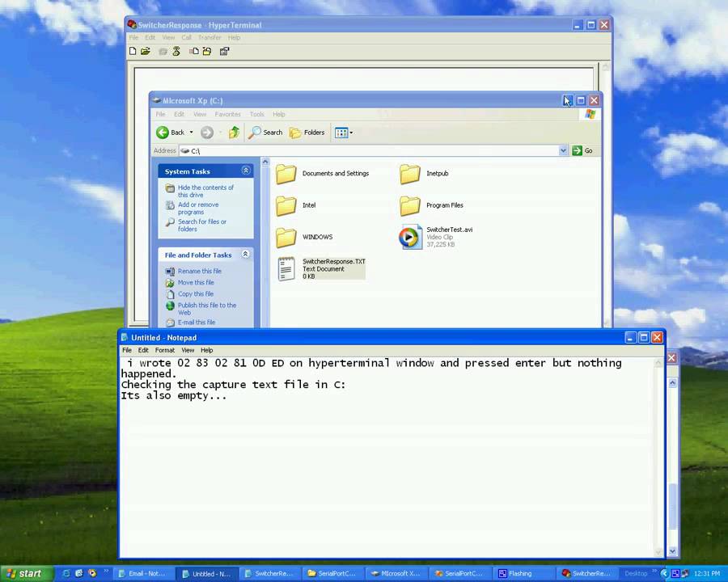Viewport: 728px width, 582px height.
Task: Click Move this file link
Action: tap(196, 282)
